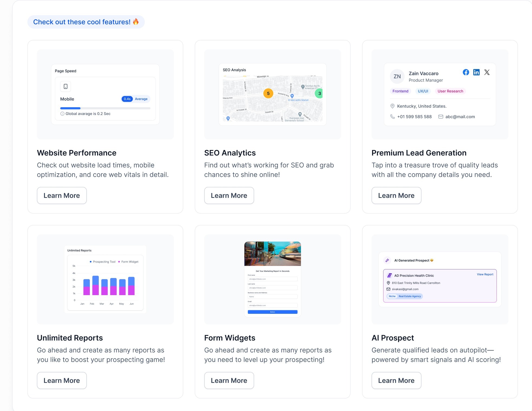Click the blue submit button in form widget
532x411 pixels.
(x=272, y=312)
